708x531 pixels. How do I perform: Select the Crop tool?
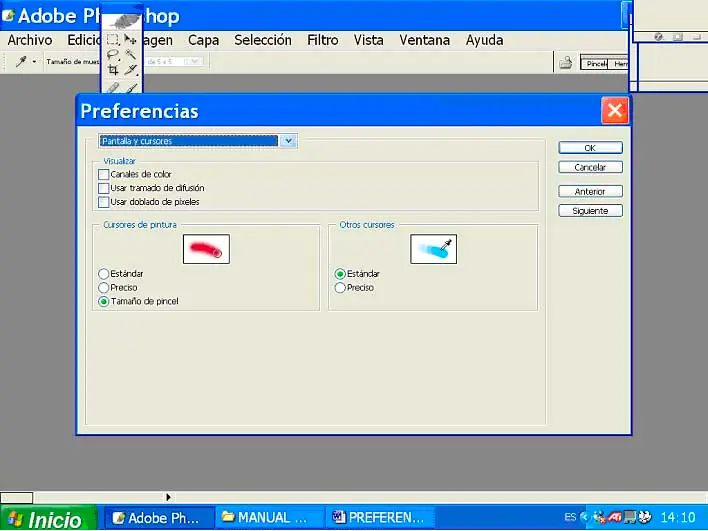click(x=112, y=70)
